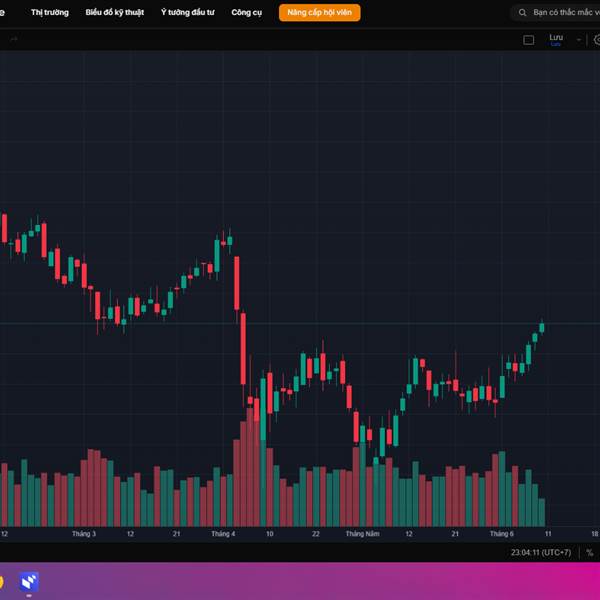
Task: Click the 11 date label on time axis
Action: (x=548, y=533)
